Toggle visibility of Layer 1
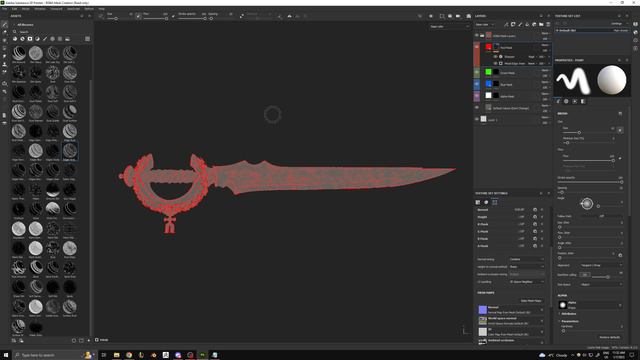 (x=476, y=119)
